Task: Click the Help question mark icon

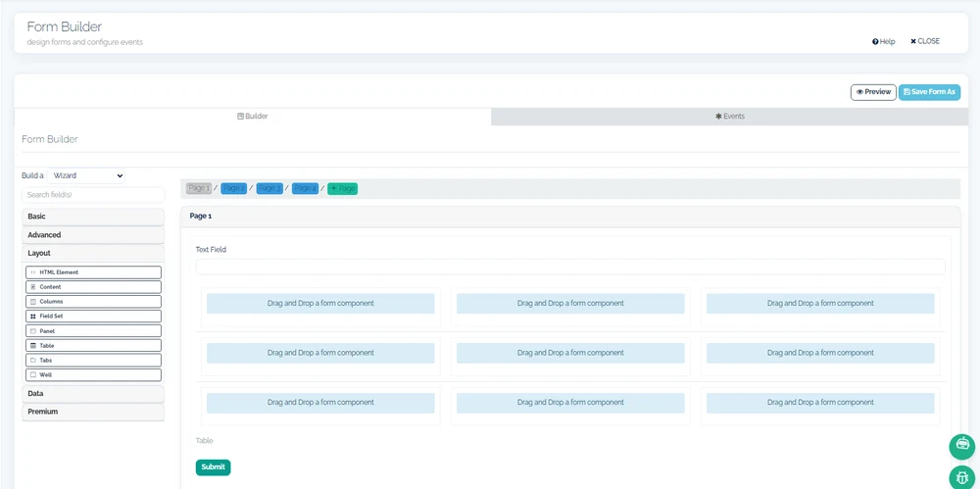Action: pos(875,42)
